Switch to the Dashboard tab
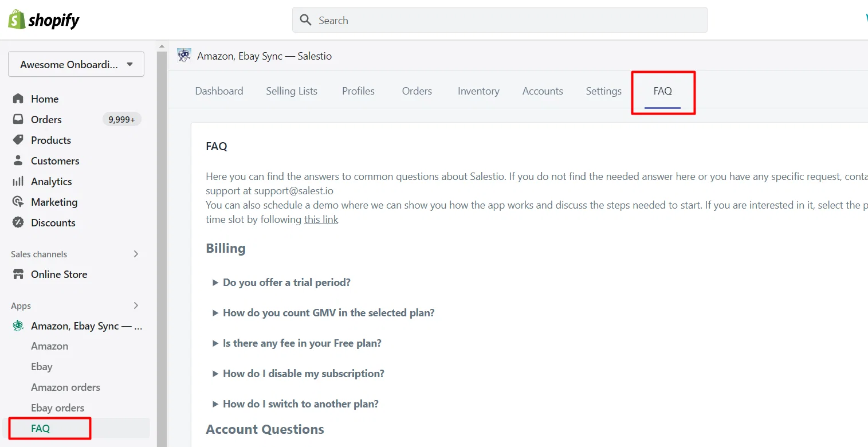Image resolution: width=868 pixels, height=447 pixels. pos(219,91)
